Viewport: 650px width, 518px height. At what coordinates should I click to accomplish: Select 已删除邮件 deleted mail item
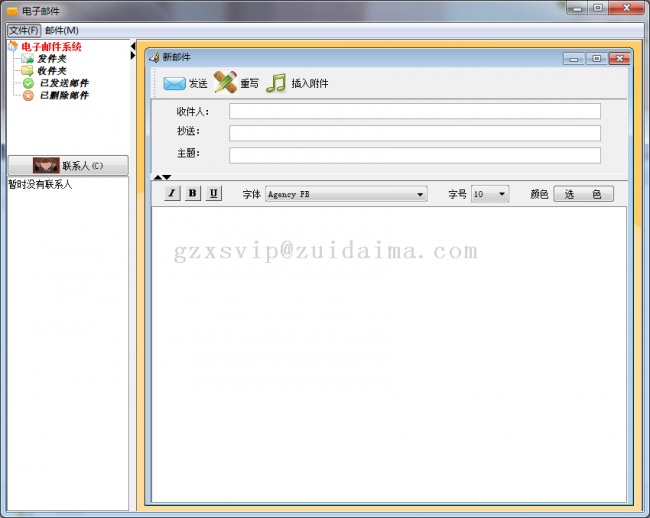(62, 95)
